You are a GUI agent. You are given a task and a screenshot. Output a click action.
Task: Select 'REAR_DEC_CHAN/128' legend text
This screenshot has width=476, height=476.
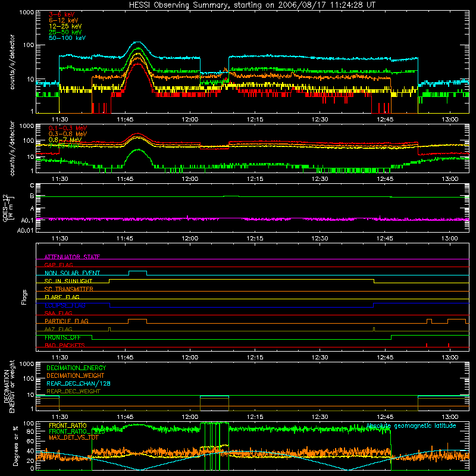point(79,383)
